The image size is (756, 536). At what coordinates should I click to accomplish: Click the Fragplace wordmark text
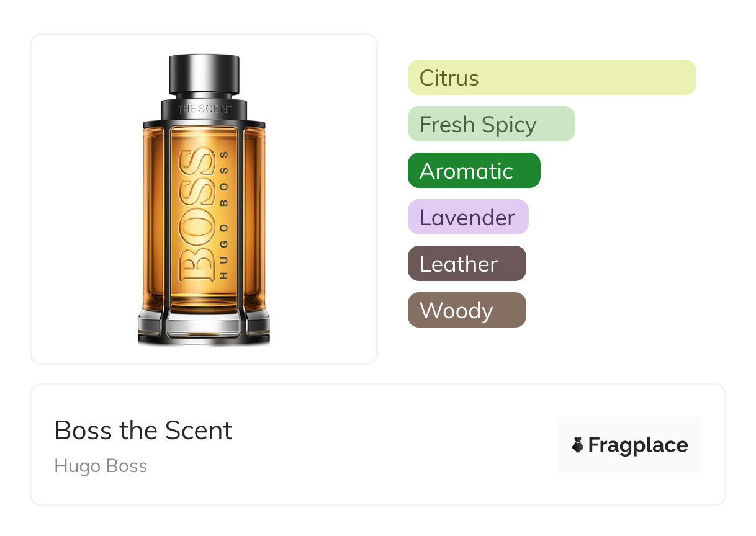pos(638,445)
